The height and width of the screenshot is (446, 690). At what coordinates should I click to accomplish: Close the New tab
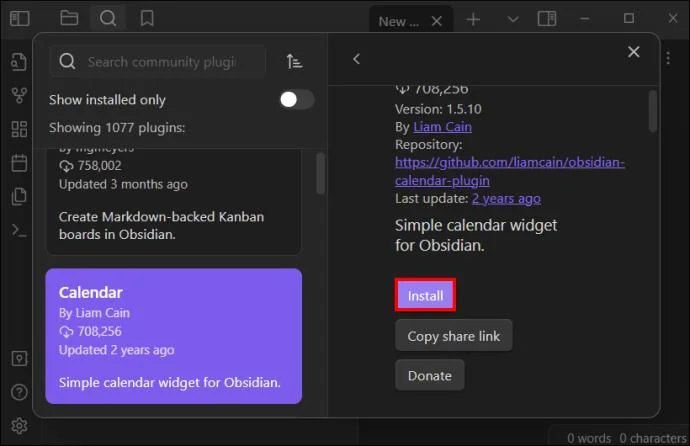[437, 21]
